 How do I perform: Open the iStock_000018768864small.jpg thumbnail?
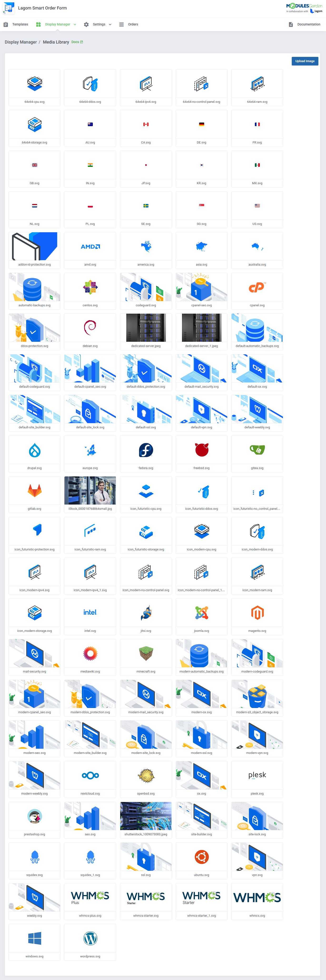tap(90, 490)
